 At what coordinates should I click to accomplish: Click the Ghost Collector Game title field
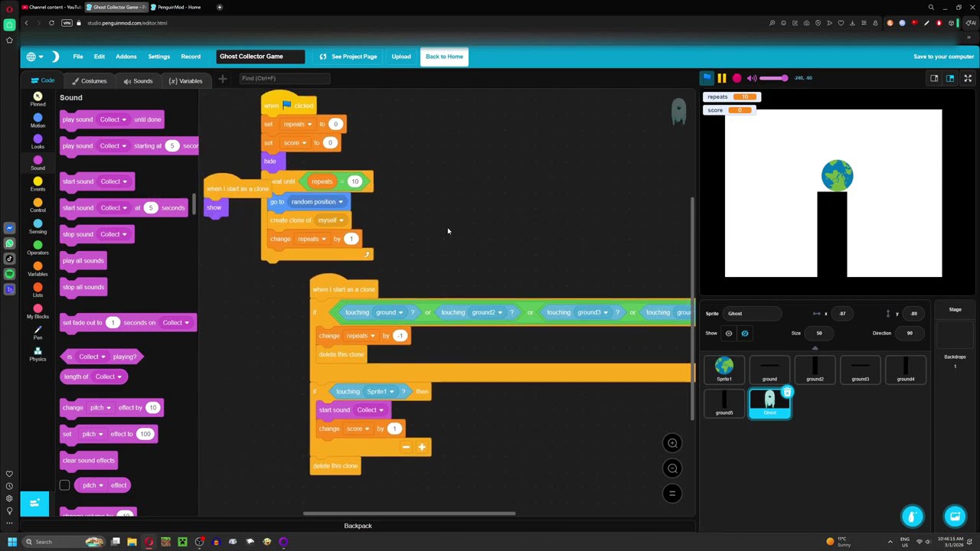[260, 57]
